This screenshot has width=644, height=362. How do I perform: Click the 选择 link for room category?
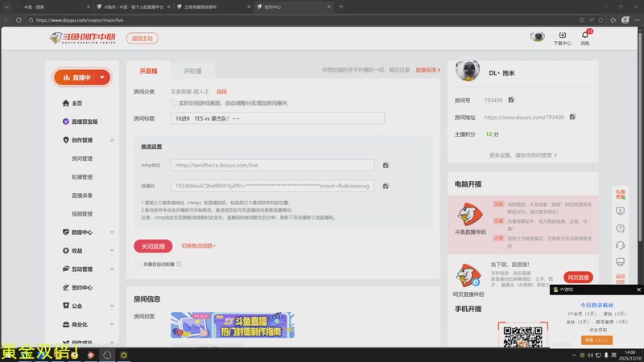pyautogui.click(x=221, y=92)
